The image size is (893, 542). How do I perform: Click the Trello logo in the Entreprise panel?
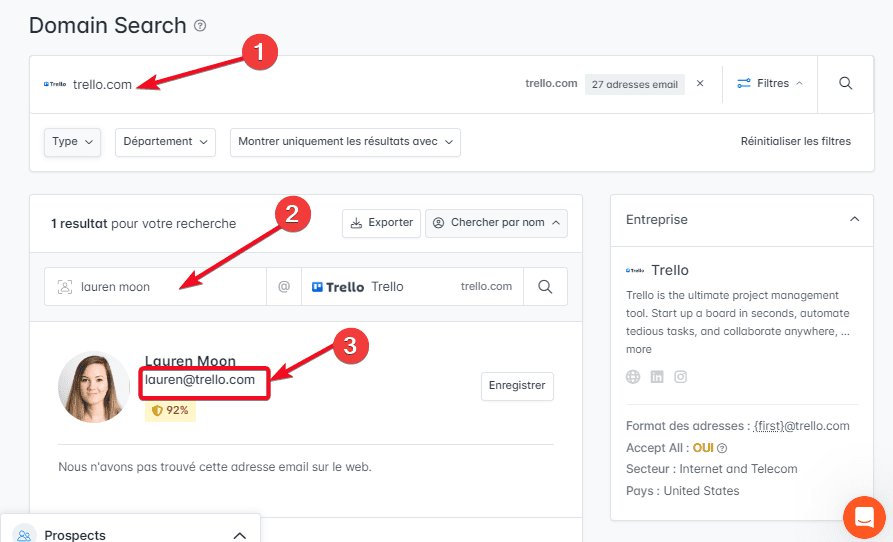tap(635, 270)
